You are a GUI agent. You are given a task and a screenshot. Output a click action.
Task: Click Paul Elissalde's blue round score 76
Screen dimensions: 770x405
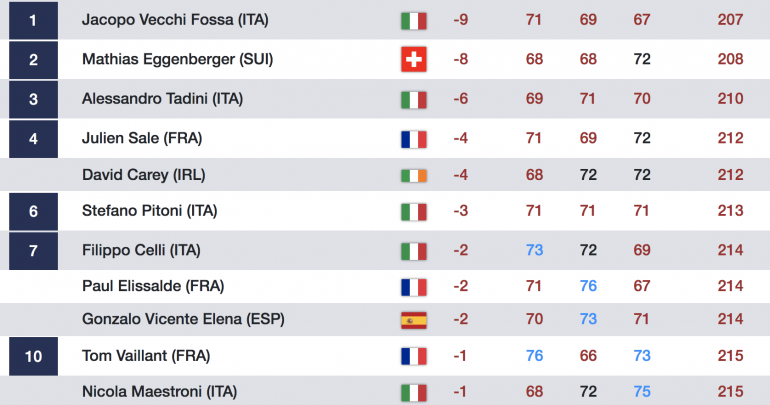(588, 286)
